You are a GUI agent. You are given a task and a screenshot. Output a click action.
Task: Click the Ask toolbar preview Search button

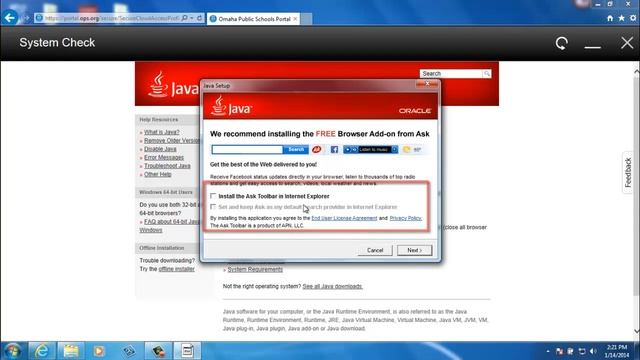(x=296, y=150)
